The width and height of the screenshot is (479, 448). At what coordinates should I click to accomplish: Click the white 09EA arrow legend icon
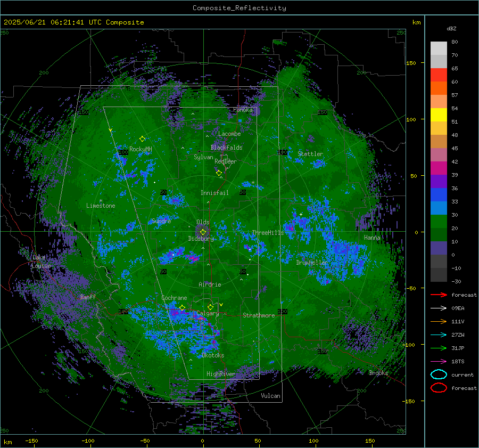click(x=439, y=308)
